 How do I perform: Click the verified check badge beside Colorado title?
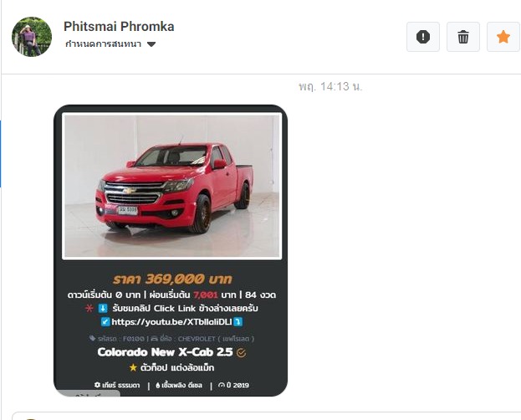[x=241, y=353]
